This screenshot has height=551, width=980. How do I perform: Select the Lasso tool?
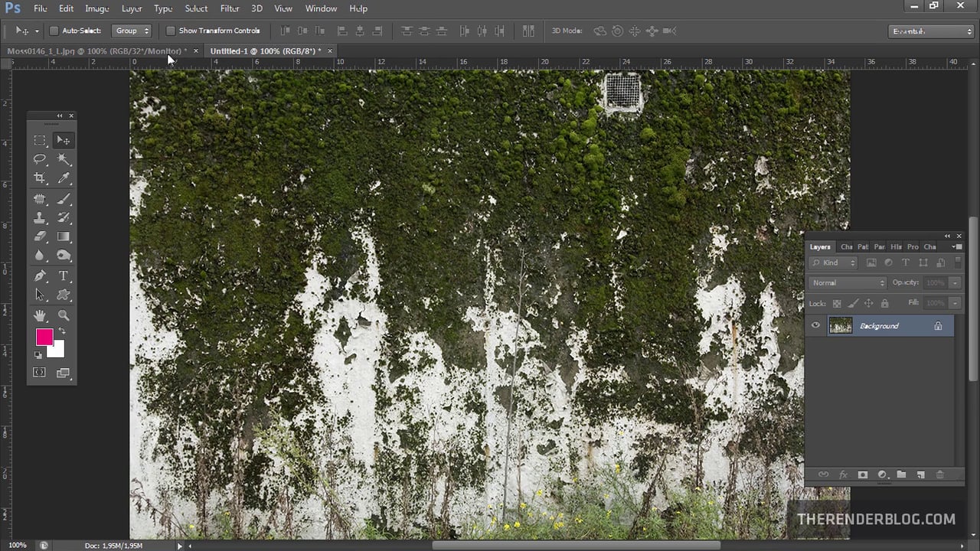coord(40,159)
